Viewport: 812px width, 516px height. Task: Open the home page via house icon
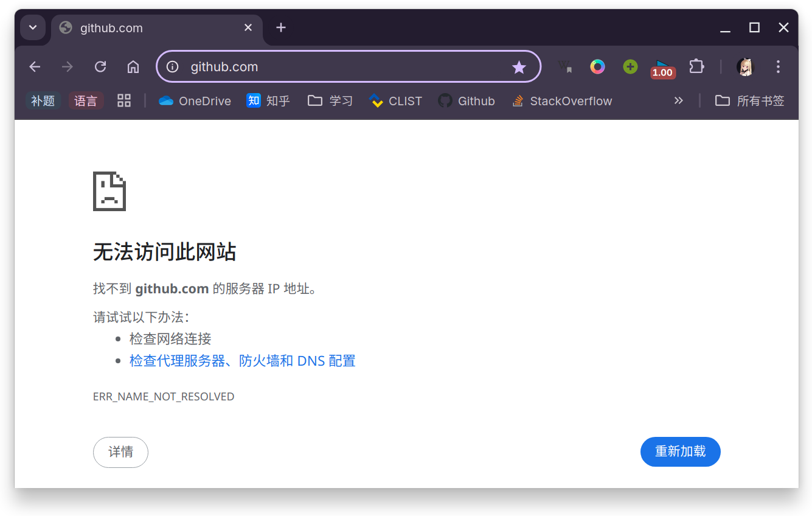click(133, 67)
